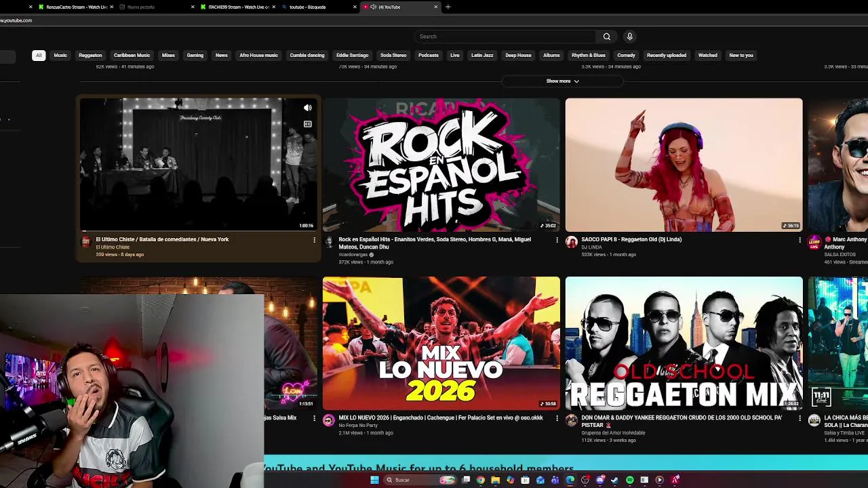868x488 pixels.
Task: Select the Music filter chip
Action: (x=60, y=56)
